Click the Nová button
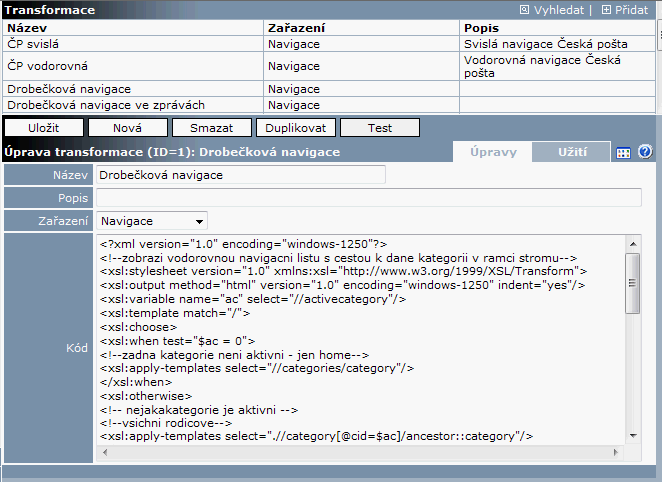This screenshot has height=482, width=662. pyautogui.click(x=126, y=128)
